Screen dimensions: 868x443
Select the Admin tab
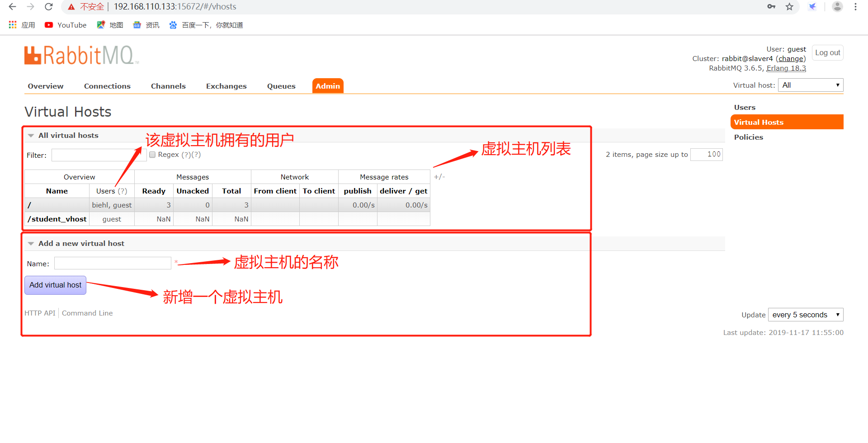(328, 86)
